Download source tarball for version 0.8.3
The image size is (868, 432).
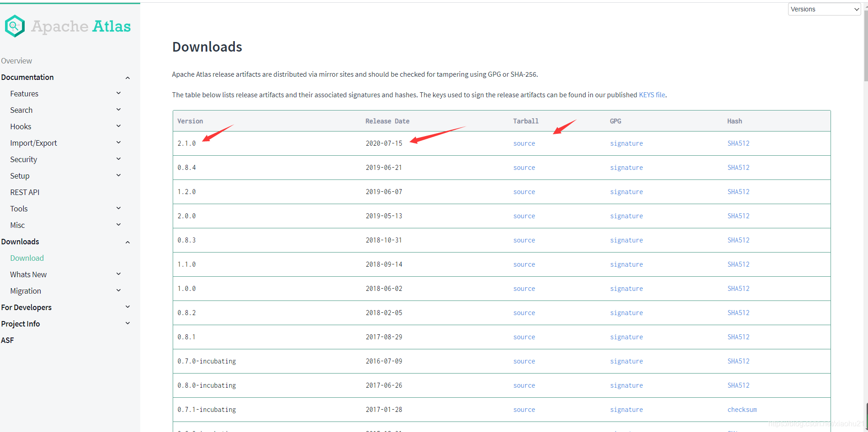(524, 240)
